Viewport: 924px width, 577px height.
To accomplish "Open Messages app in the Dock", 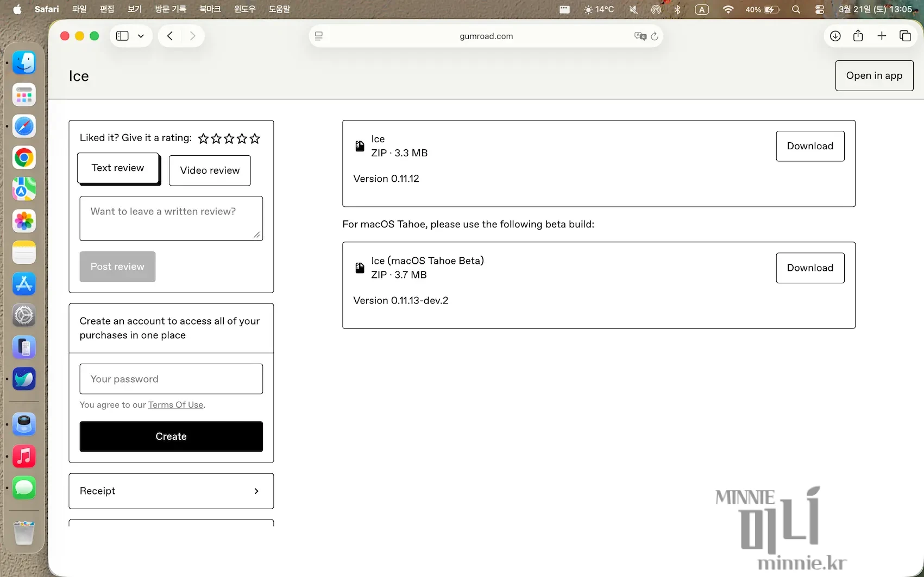I will point(24,488).
